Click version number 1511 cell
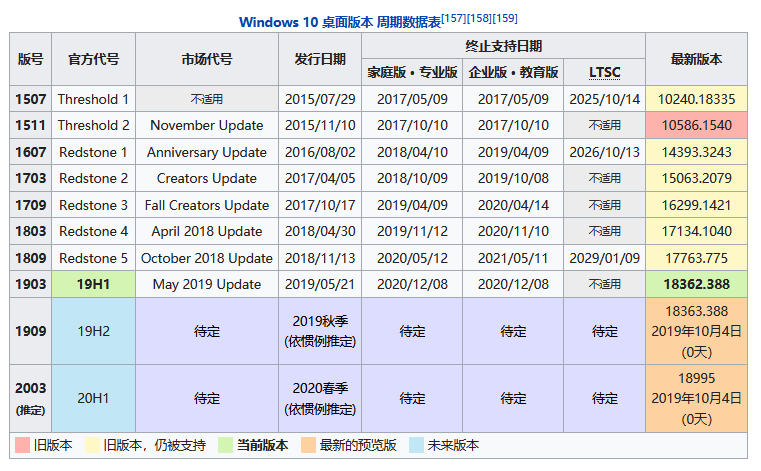 (x=31, y=125)
